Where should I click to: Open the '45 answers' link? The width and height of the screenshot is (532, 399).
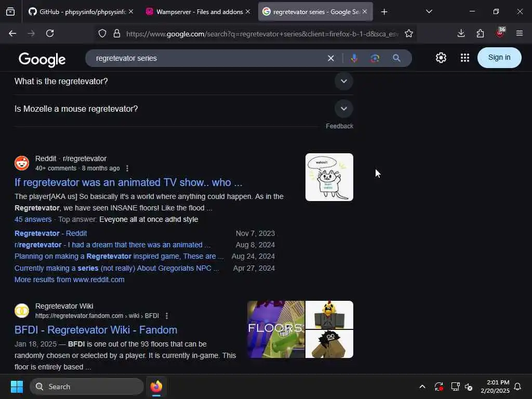[33, 220]
